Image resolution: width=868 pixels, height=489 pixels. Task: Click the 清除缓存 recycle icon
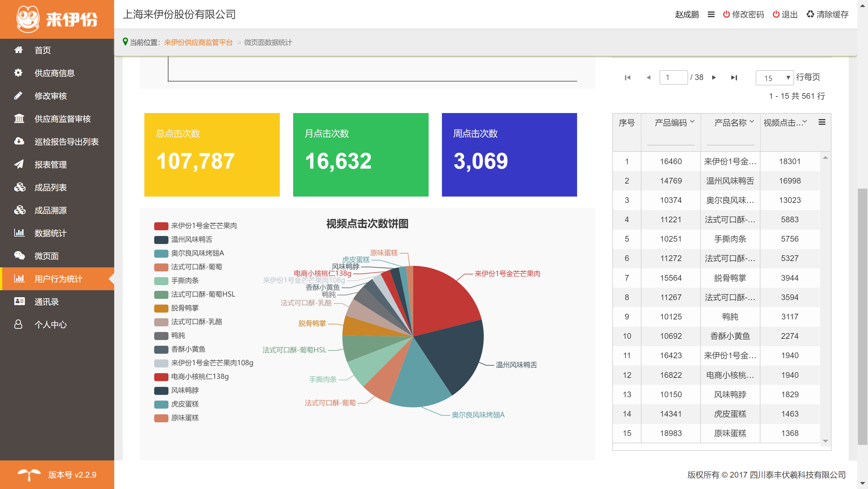[810, 15]
